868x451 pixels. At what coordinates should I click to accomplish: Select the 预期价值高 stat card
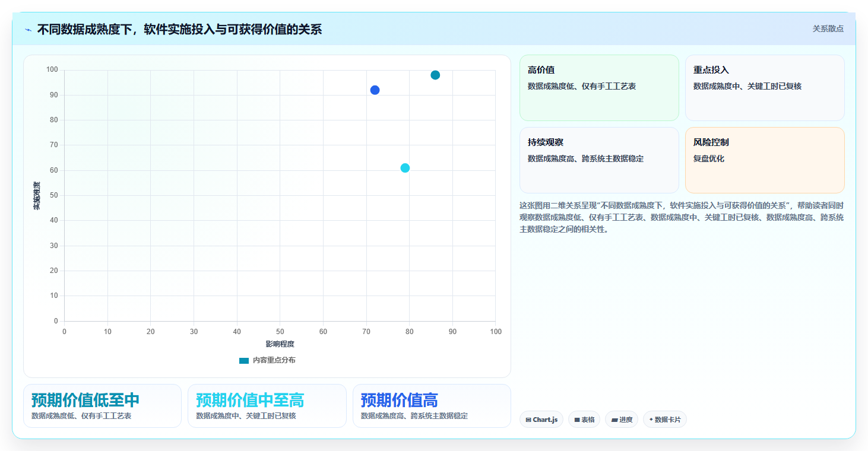pos(432,406)
